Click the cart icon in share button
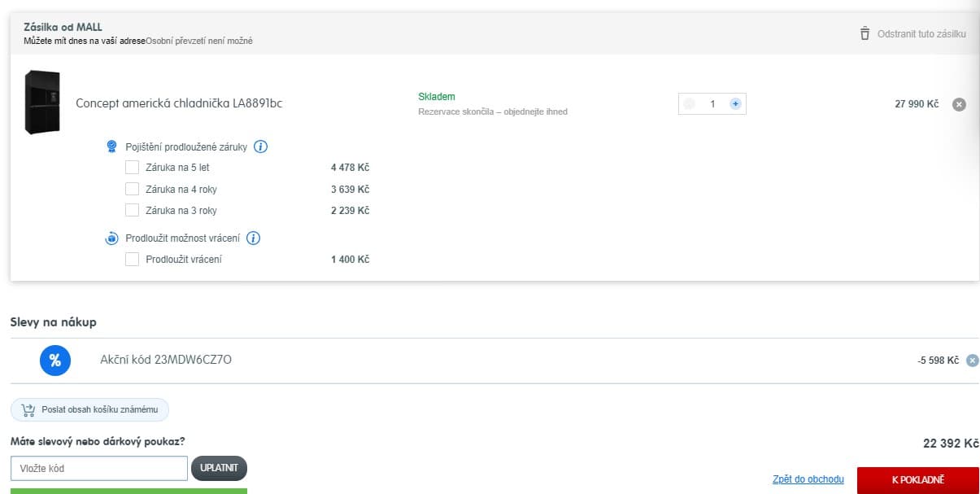The image size is (980, 494). [28, 410]
